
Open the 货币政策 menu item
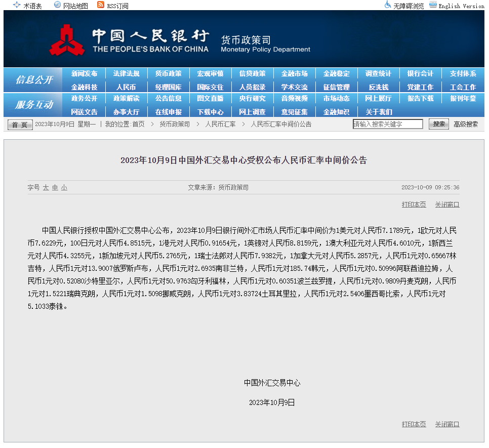click(x=169, y=73)
